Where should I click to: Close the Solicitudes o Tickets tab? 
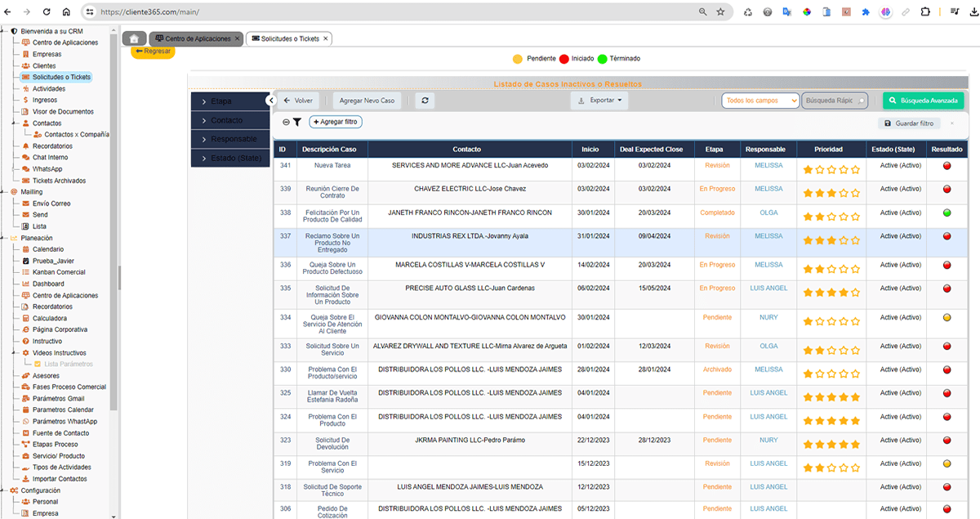[326, 38]
